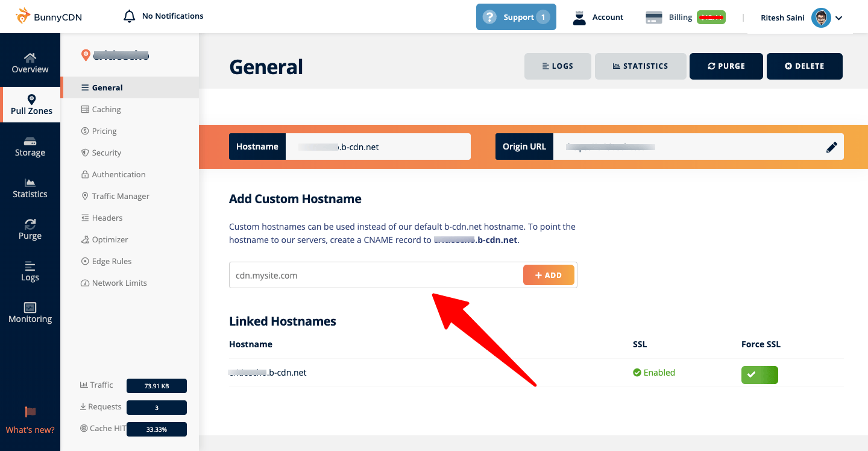This screenshot has width=868, height=451.
Task: Go to the Security section
Action: click(106, 153)
